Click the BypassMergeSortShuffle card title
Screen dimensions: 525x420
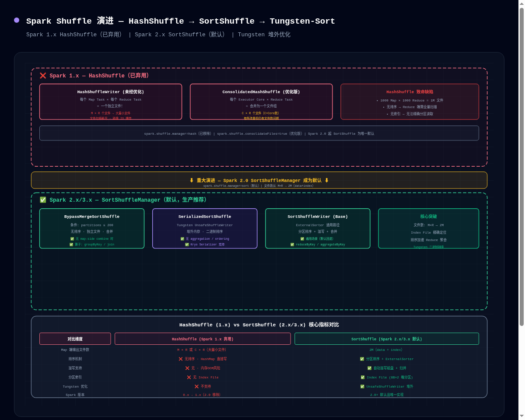click(92, 217)
